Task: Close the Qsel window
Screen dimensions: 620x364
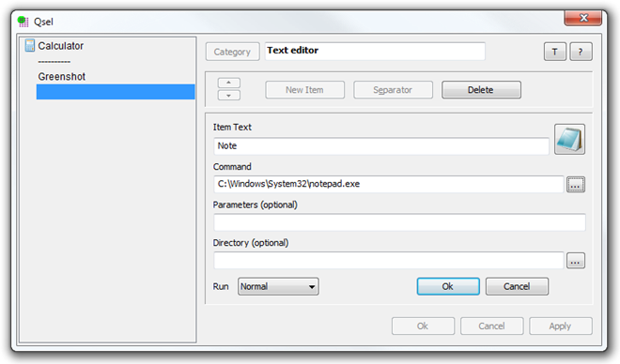Action: click(x=583, y=18)
